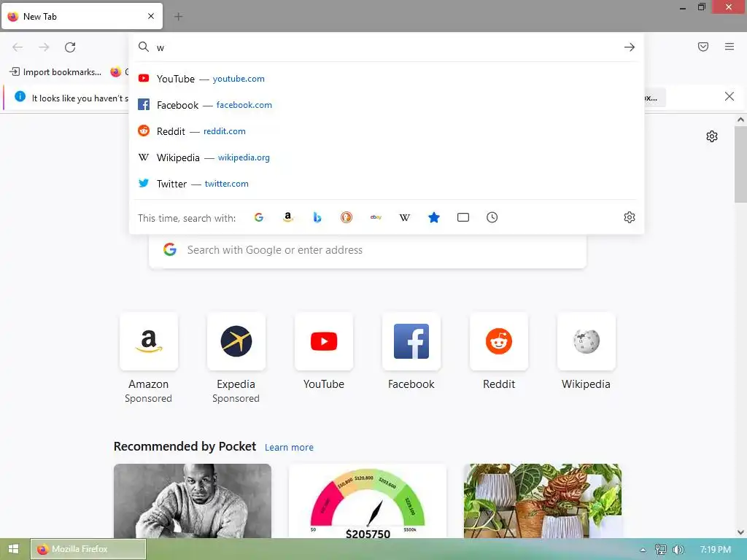Open new tab with plus button
Screen dimensions: 747x560
(178, 17)
